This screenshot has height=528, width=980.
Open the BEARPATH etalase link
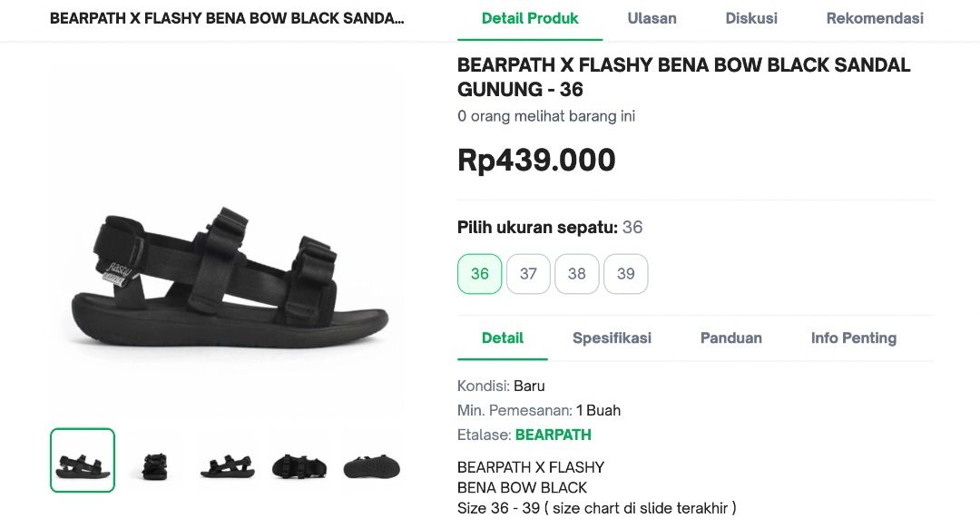554,435
